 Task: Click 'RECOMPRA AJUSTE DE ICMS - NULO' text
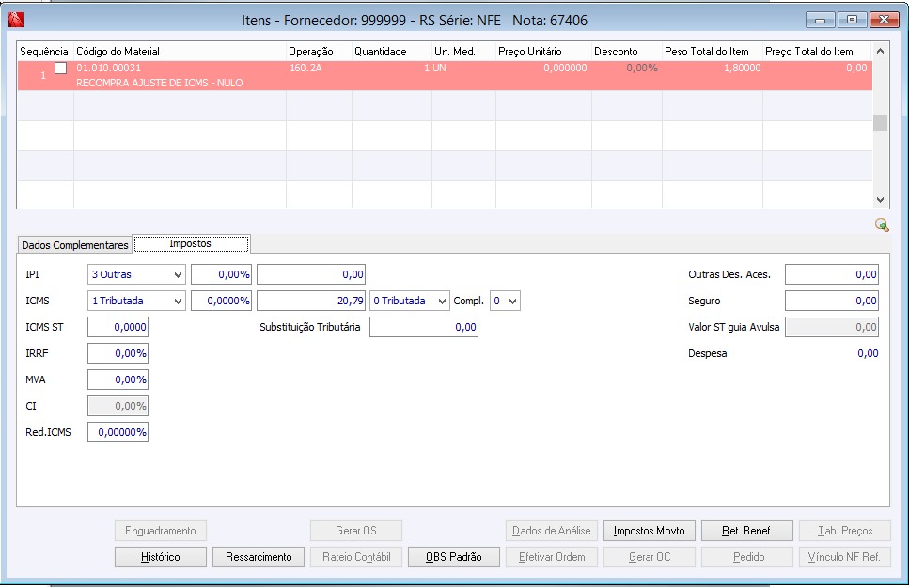tap(160, 83)
